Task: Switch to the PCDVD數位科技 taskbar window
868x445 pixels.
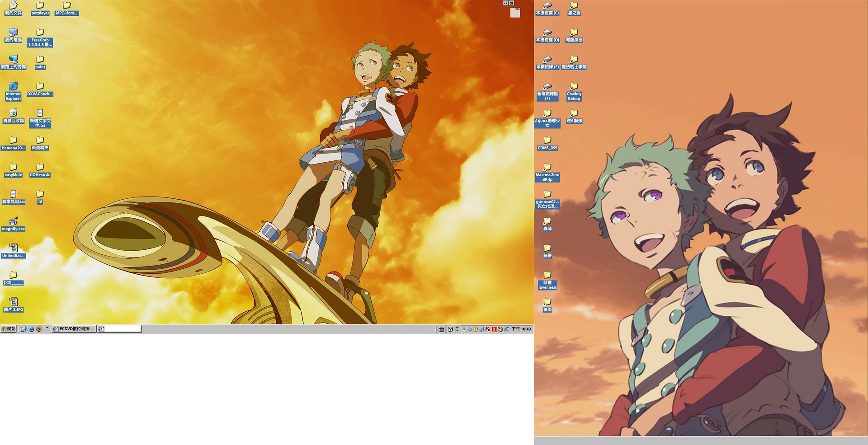Action: (x=74, y=329)
